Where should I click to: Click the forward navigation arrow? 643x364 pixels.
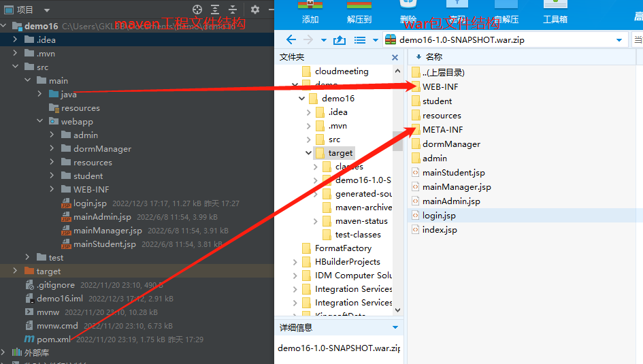coord(308,39)
